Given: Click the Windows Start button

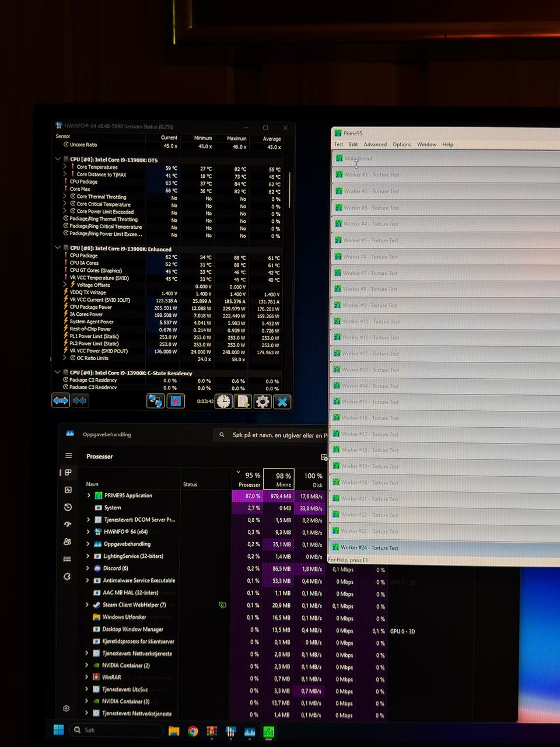Looking at the screenshot, I should click(x=59, y=730).
